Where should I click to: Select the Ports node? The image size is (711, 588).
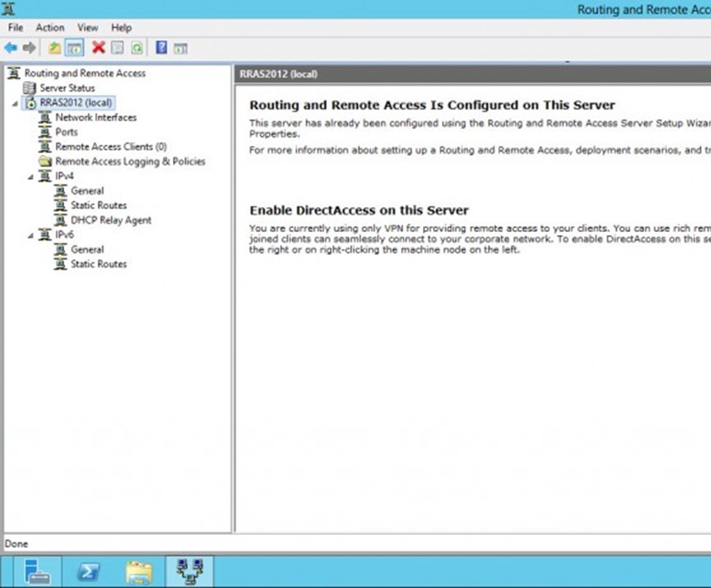pyautogui.click(x=66, y=132)
